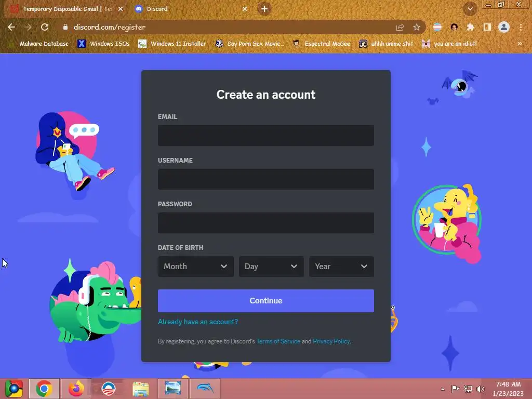This screenshot has height=399, width=532.
Task: Open the Start menu orb on taskbar
Action: [x=14, y=389]
